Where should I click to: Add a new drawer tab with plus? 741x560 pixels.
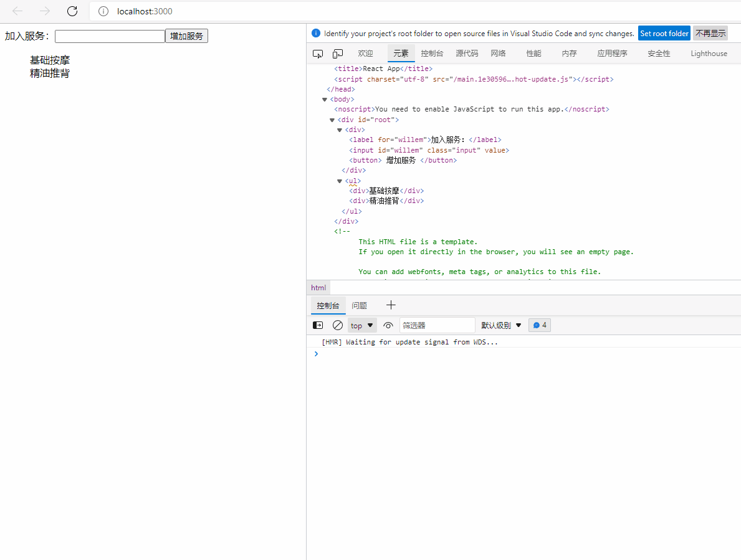[391, 305]
